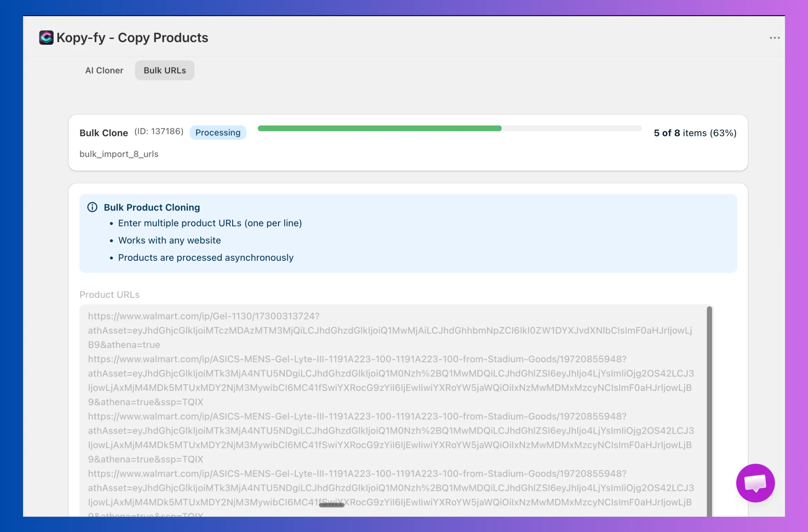This screenshot has width=808, height=532.
Task: Click the 'Bulk Clone' heading
Action: 104,133
